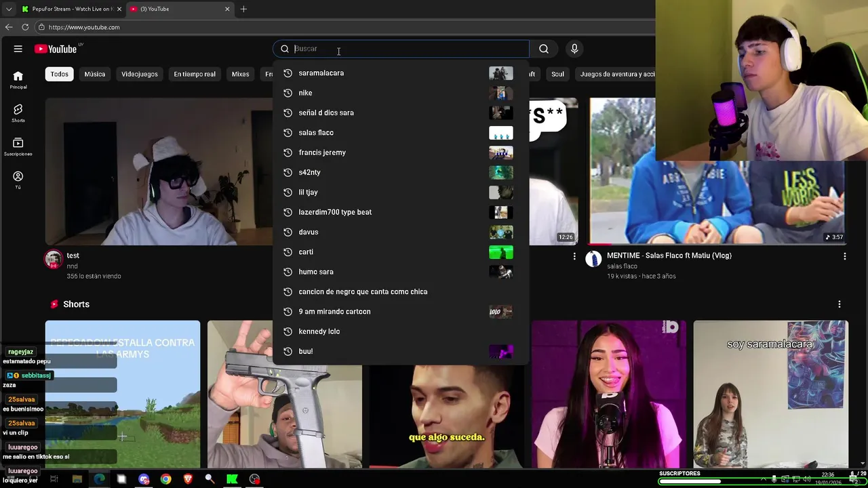Open the salas flaco channel link
Image resolution: width=868 pixels, height=488 pixels.
coord(622,266)
